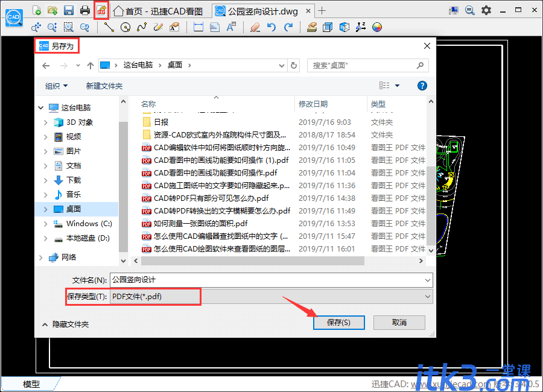Viewport: 543px width, 392px height.
Task: Sort by the 类型 column header
Action: point(378,104)
